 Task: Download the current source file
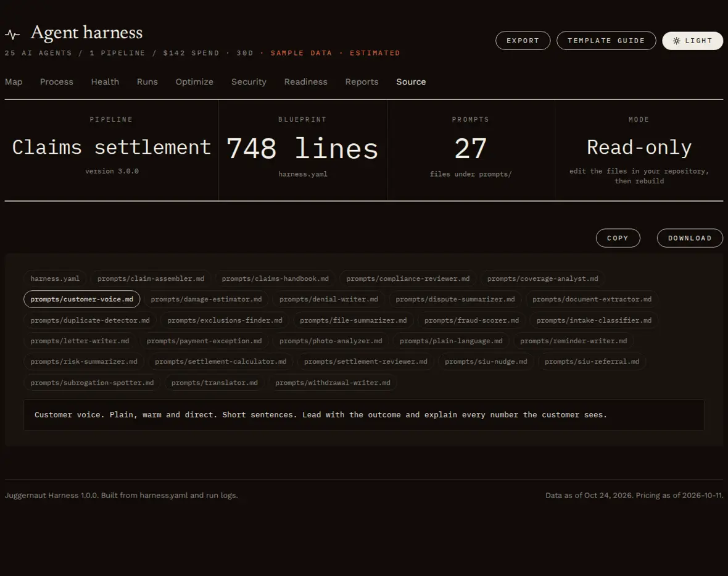[x=690, y=238]
